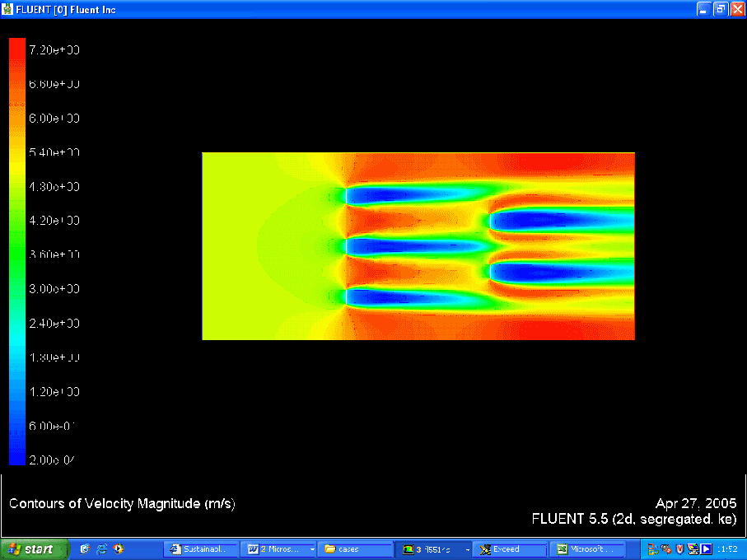Expand the grouped 3 !551/s taskbar button
The width and height of the screenshot is (747, 560).
pyautogui.click(x=433, y=549)
